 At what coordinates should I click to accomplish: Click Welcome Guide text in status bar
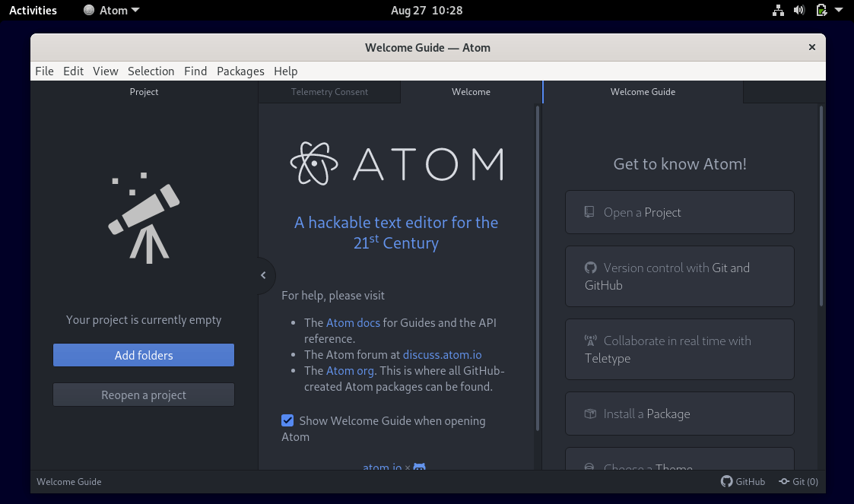pos(69,482)
